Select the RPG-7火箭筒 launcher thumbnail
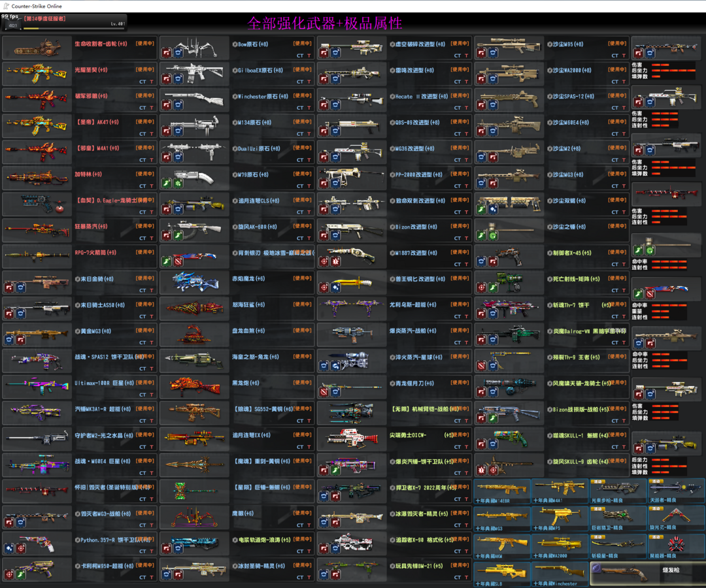This screenshot has height=588, width=706. (x=37, y=257)
